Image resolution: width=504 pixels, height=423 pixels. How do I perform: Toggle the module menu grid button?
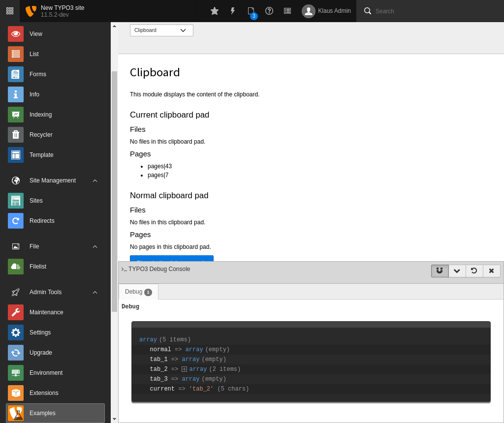[10, 11]
